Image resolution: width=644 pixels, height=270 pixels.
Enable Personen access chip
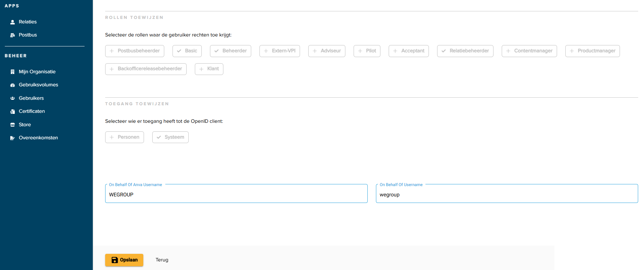(x=124, y=137)
